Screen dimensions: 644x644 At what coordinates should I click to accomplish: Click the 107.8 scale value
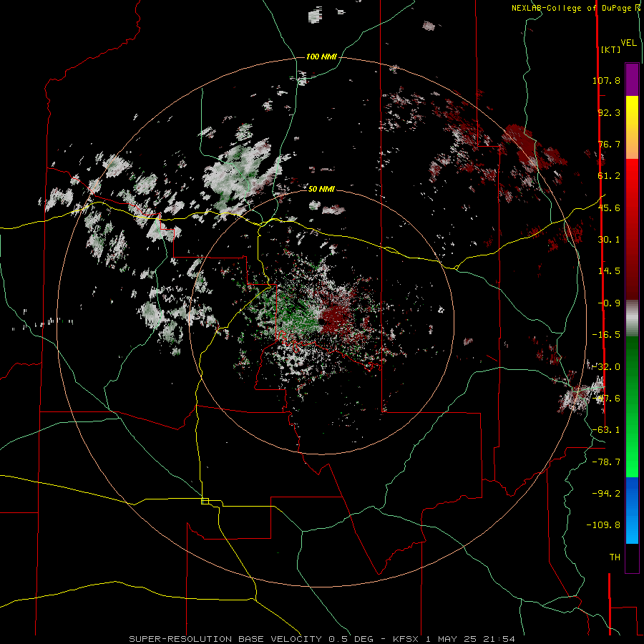coord(606,80)
